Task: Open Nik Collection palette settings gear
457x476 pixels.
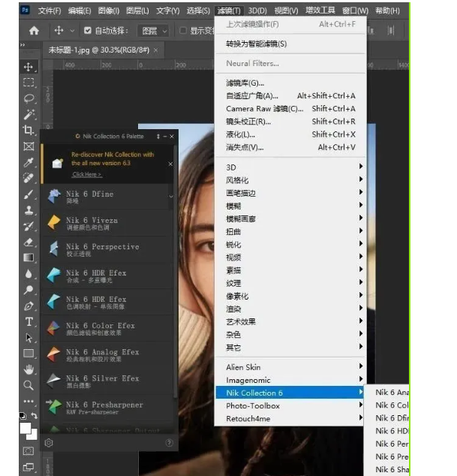Action: [49, 443]
